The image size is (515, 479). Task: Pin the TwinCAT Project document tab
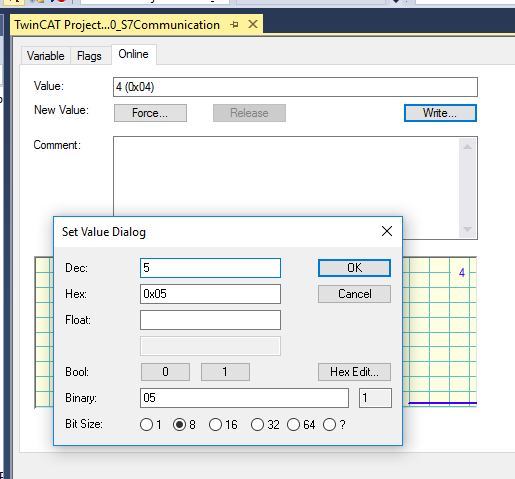(x=234, y=25)
